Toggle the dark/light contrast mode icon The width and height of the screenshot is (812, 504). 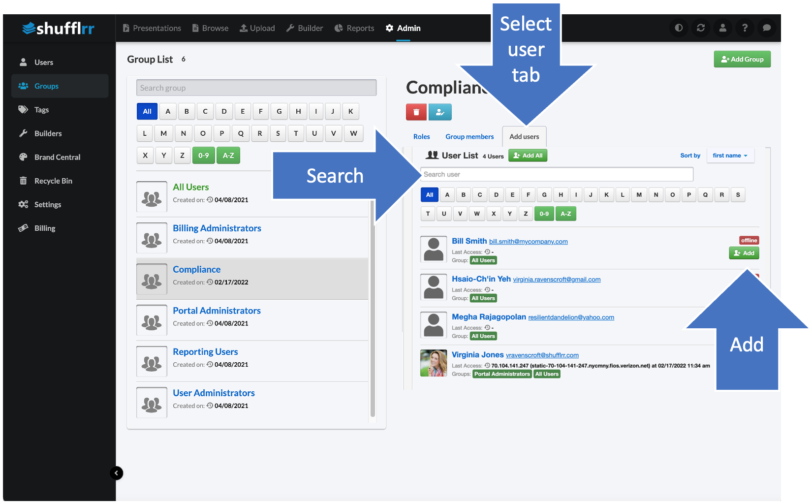(679, 28)
